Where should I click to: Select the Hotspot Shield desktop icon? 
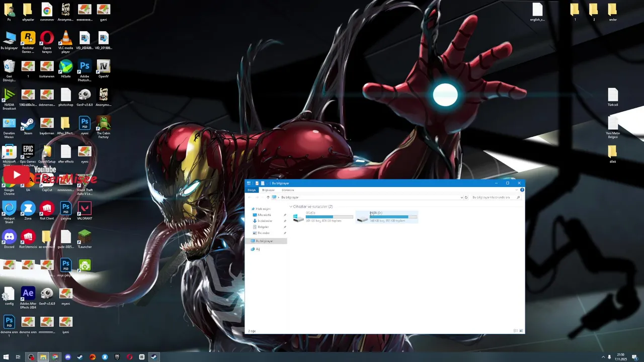pyautogui.click(x=9, y=213)
